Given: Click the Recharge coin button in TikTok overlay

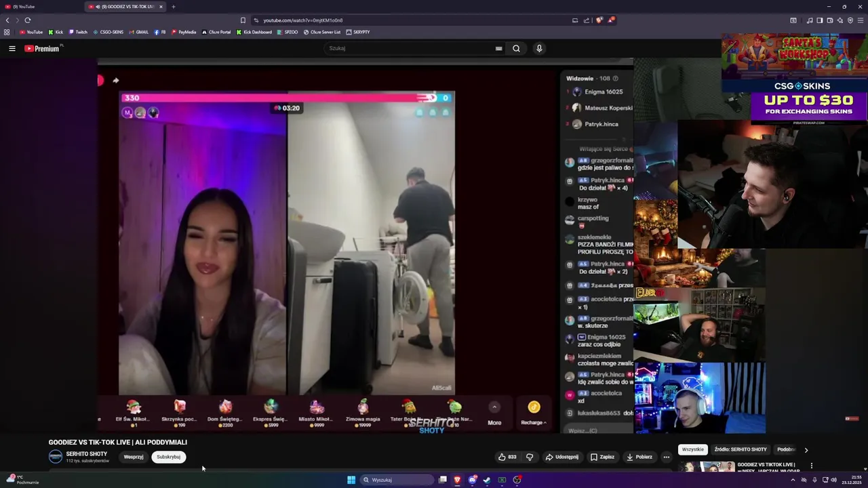Looking at the screenshot, I should (x=534, y=412).
